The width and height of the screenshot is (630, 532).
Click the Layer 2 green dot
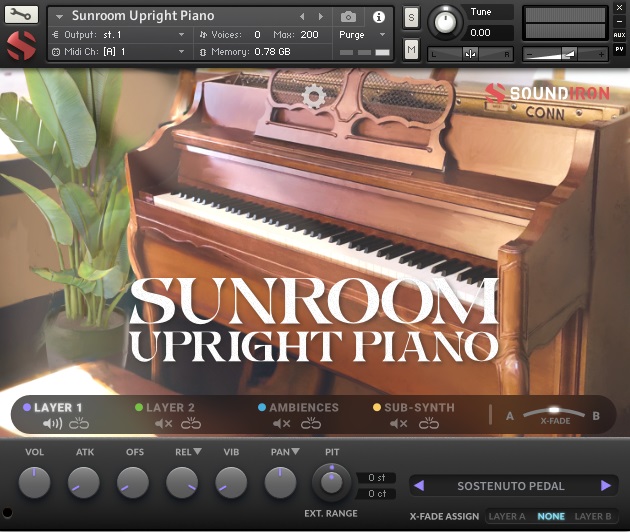pyautogui.click(x=139, y=407)
